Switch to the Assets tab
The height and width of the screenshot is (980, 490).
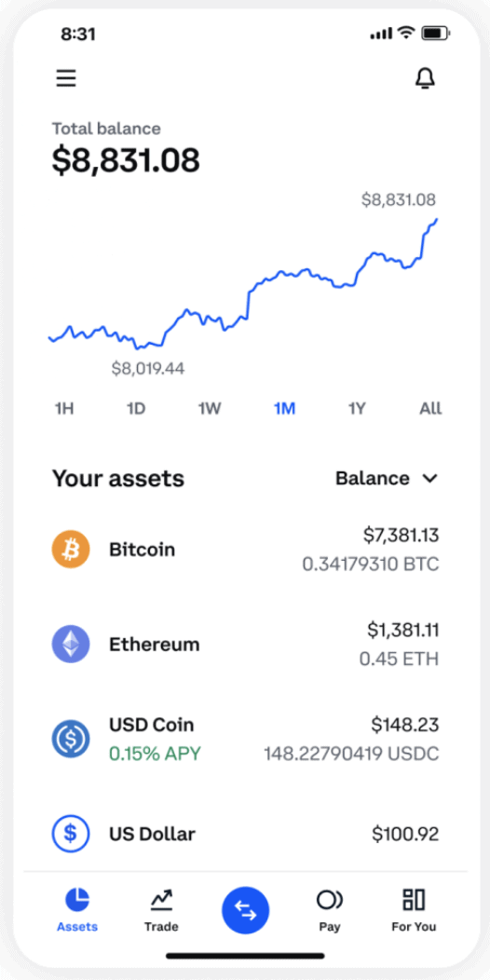point(77,911)
